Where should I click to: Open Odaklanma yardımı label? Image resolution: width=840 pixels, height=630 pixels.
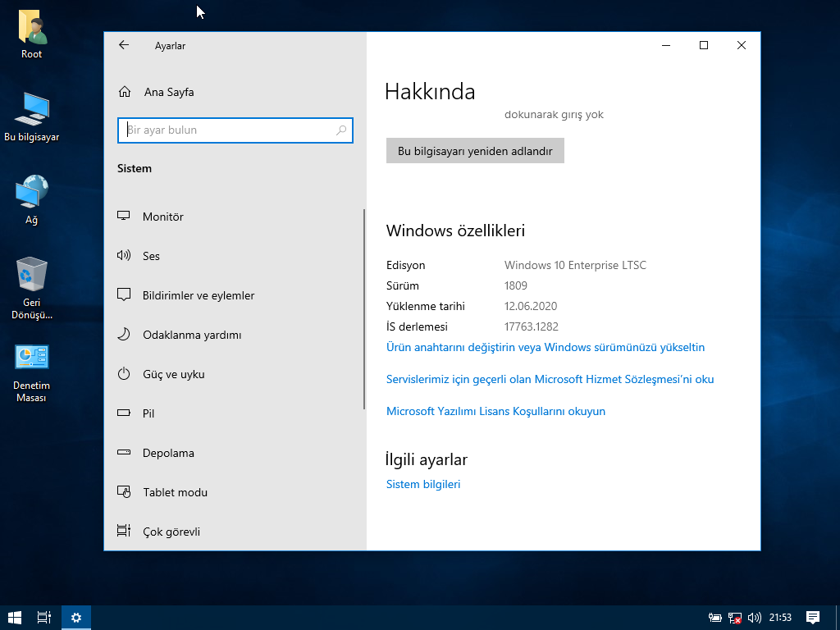[x=192, y=335]
